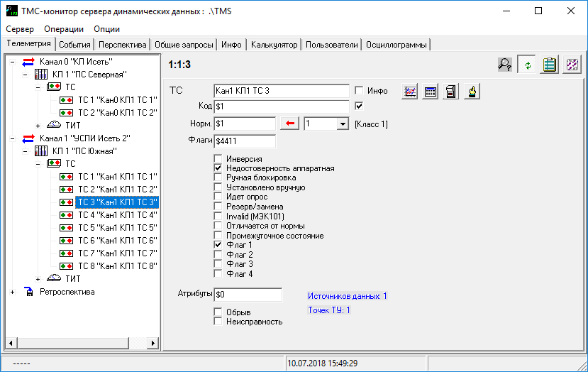Viewport: 588px width, 372px height.
Task: Click the red left arrow button
Action: click(289, 124)
